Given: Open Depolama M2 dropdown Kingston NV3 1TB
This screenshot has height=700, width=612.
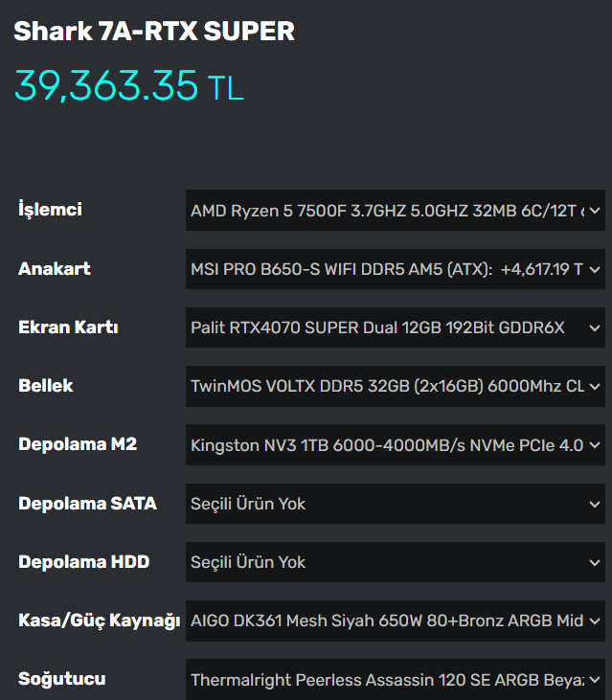Looking at the screenshot, I should (x=395, y=445).
